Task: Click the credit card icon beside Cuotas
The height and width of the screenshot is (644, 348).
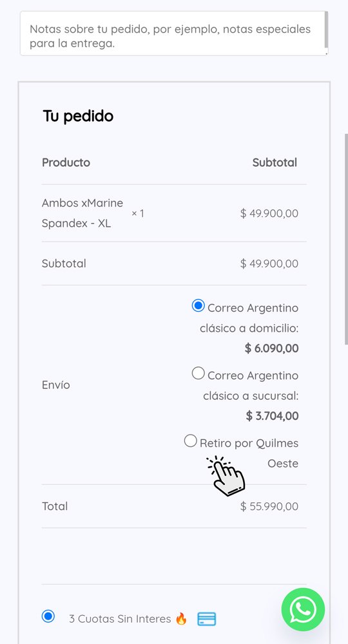Action: click(206, 618)
